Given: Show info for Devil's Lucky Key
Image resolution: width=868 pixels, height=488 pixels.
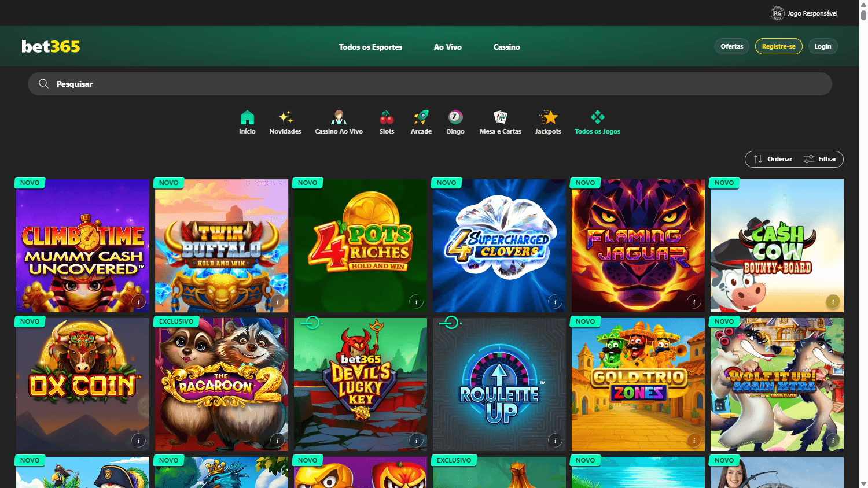Looking at the screenshot, I should click(417, 441).
